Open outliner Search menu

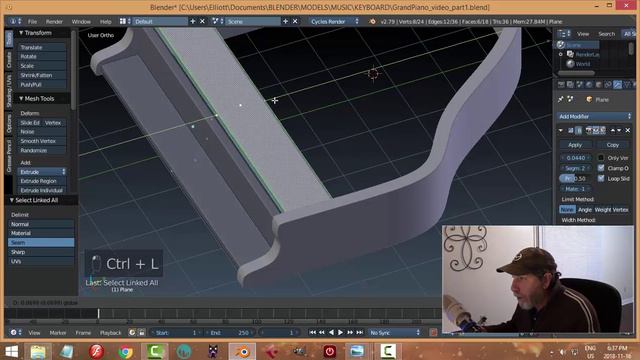click(606, 34)
